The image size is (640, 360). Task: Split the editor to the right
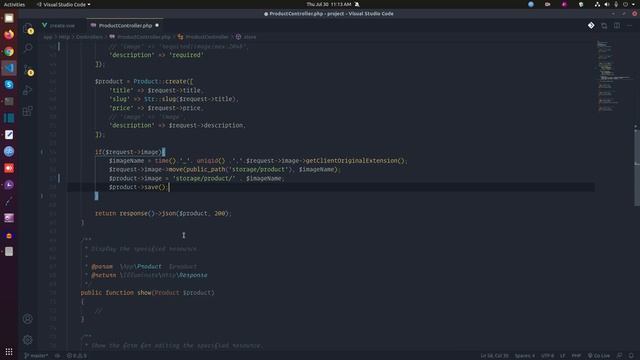click(617, 25)
